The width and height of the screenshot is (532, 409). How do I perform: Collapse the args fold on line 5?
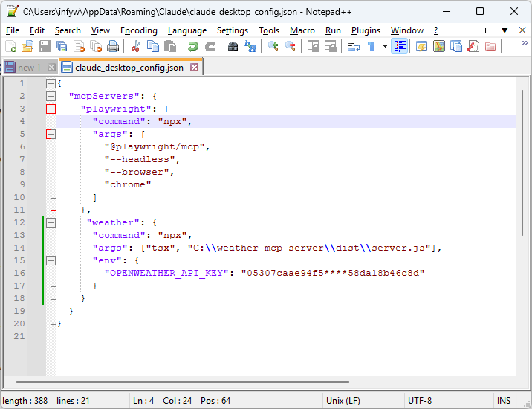click(x=51, y=134)
